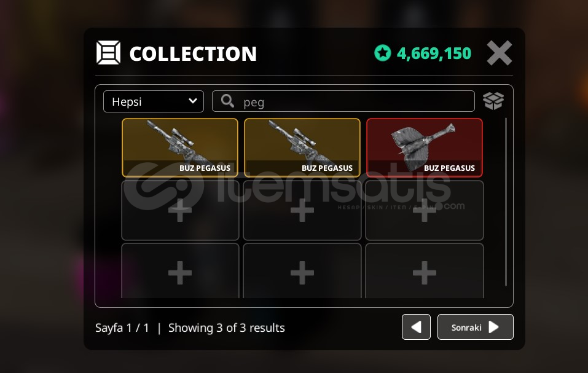Click the vertical scrollbar beside item grid

tap(506, 202)
